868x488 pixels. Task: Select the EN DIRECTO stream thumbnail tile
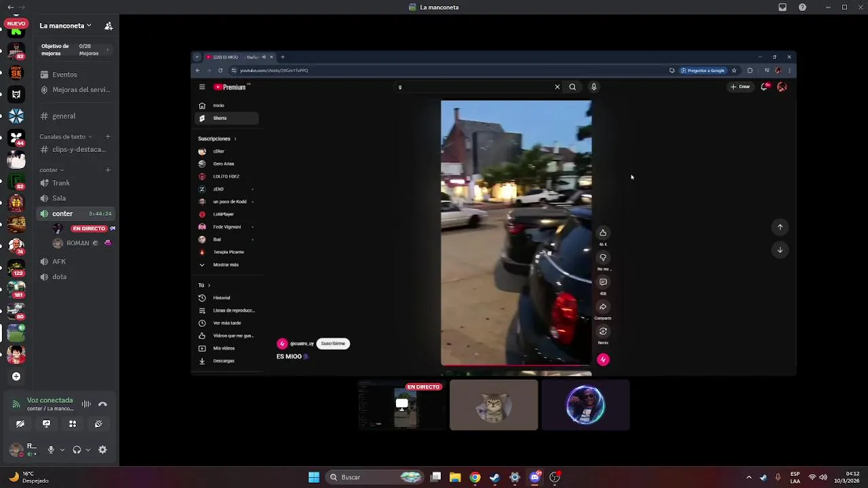coord(403,405)
